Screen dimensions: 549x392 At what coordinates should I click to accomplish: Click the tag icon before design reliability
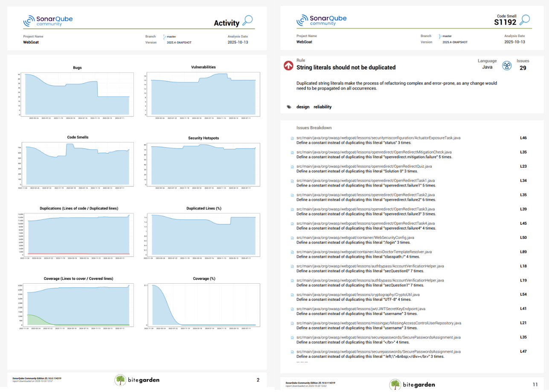point(289,107)
